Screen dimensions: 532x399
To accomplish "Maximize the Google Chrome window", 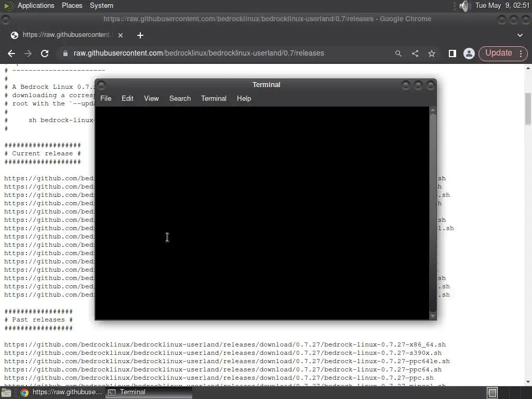I will coord(514,19).
